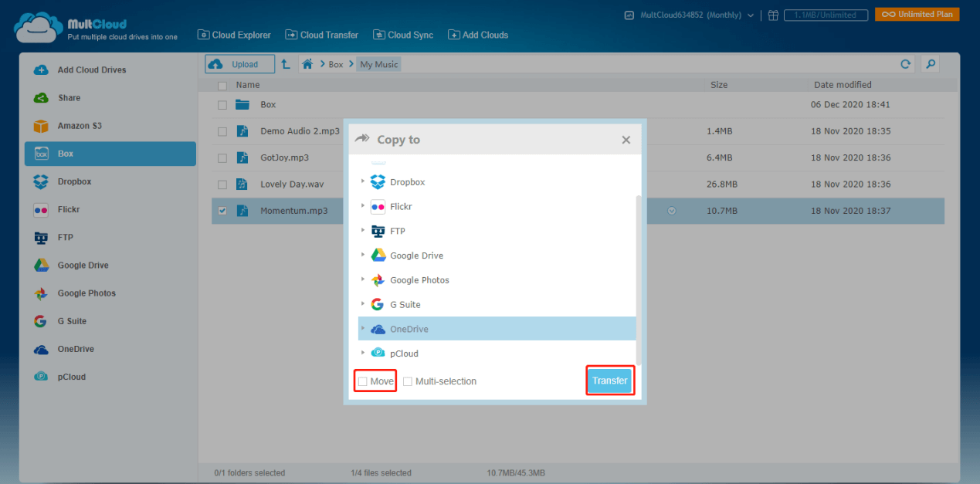Viewport: 980px width, 484px height.
Task: Open the Add Clouds menu item
Action: [x=478, y=35]
